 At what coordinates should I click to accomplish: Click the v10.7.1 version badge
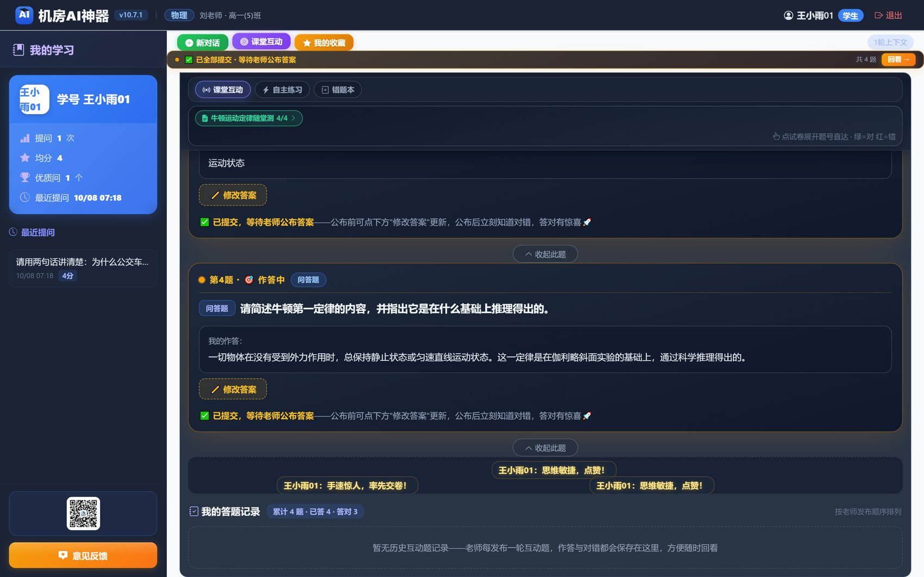tap(131, 15)
